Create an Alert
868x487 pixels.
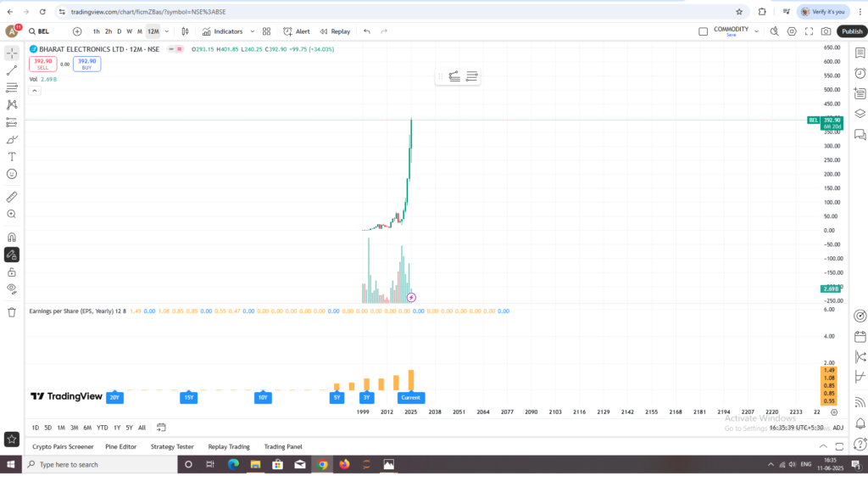(x=297, y=31)
